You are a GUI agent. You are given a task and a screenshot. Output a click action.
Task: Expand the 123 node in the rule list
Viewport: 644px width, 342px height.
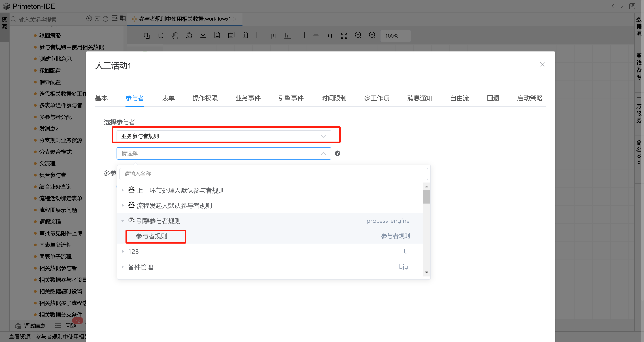tap(123, 251)
